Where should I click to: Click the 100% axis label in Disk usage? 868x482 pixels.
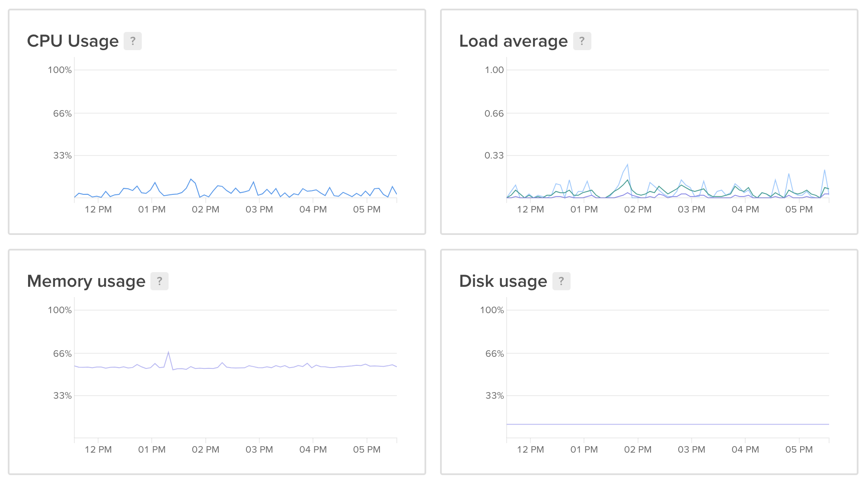492,310
